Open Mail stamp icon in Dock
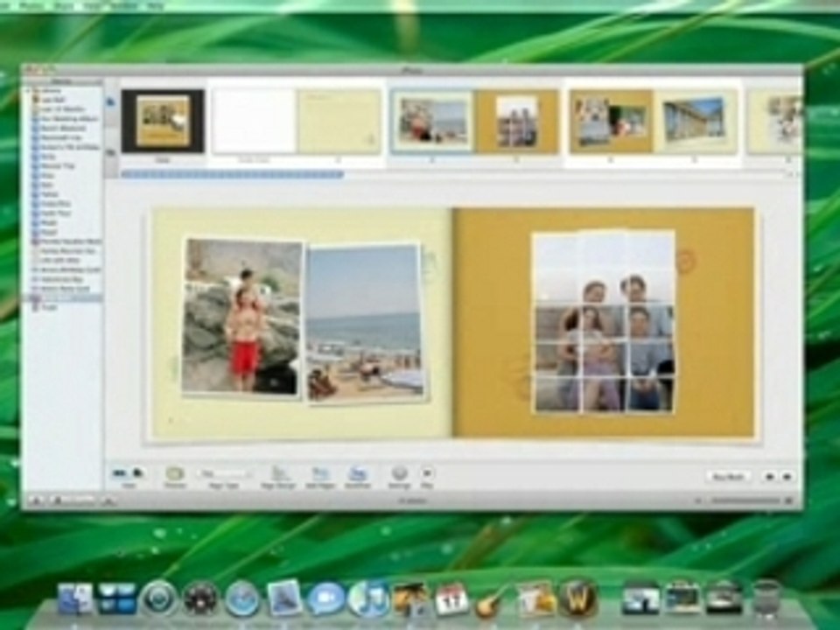 (x=283, y=598)
